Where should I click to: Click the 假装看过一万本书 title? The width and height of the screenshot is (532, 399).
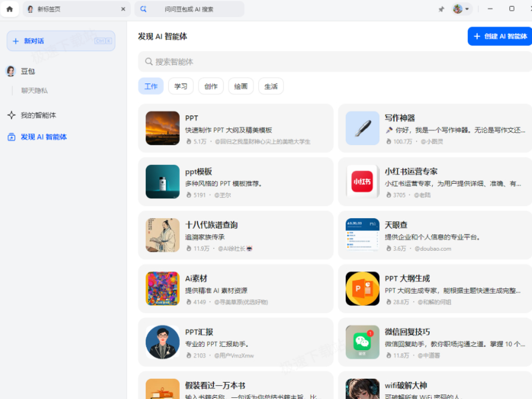(x=215, y=385)
